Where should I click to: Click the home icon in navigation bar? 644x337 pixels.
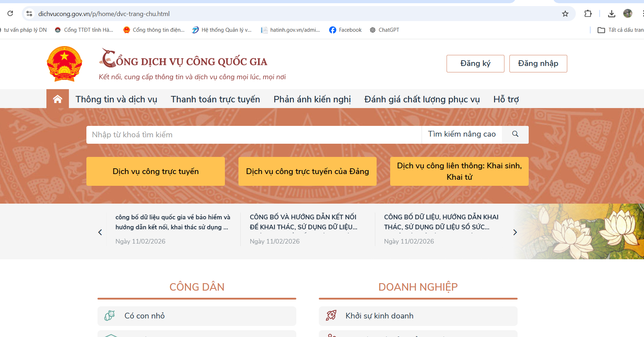coord(57,99)
